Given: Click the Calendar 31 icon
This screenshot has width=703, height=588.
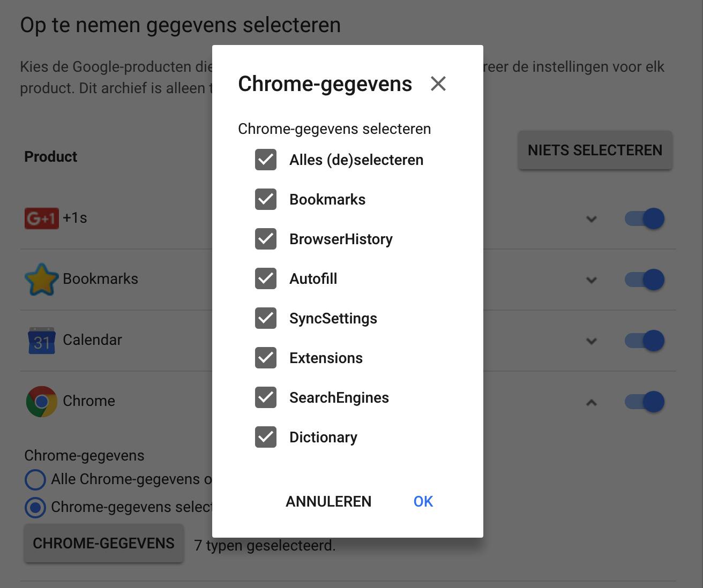Looking at the screenshot, I should click(41, 341).
